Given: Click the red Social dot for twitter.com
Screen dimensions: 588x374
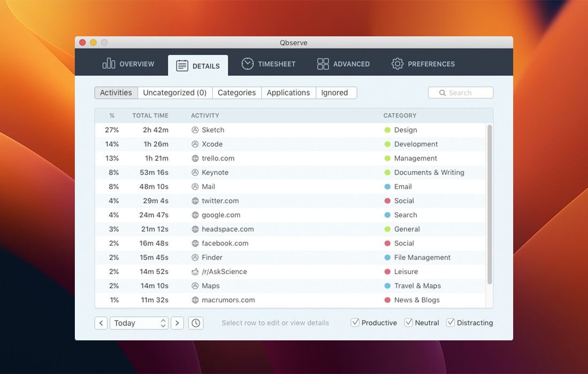Looking at the screenshot, I should tap(388, 201).
